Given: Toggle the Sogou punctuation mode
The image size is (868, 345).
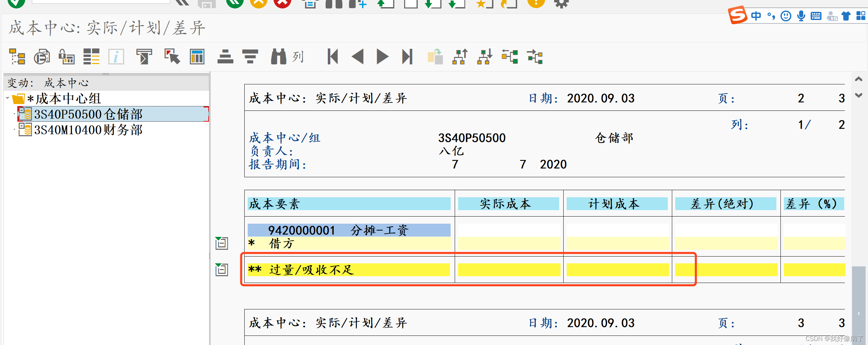Looking at the screenshot, I should point(771,16).
